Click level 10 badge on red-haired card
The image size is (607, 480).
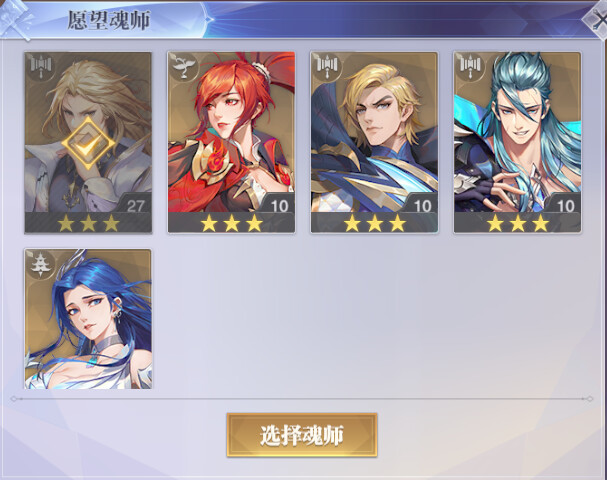279,205
